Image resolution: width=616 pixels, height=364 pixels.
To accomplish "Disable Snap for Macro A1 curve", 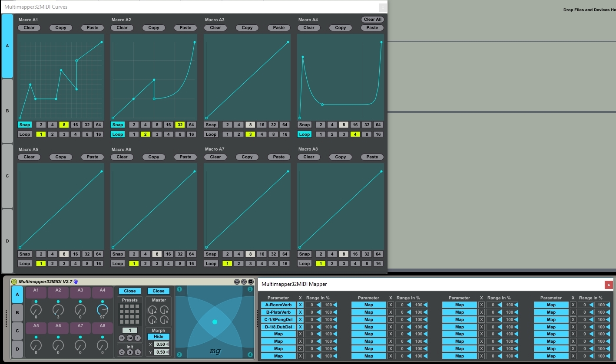I will pyautogui.click(x=25, y=125).
